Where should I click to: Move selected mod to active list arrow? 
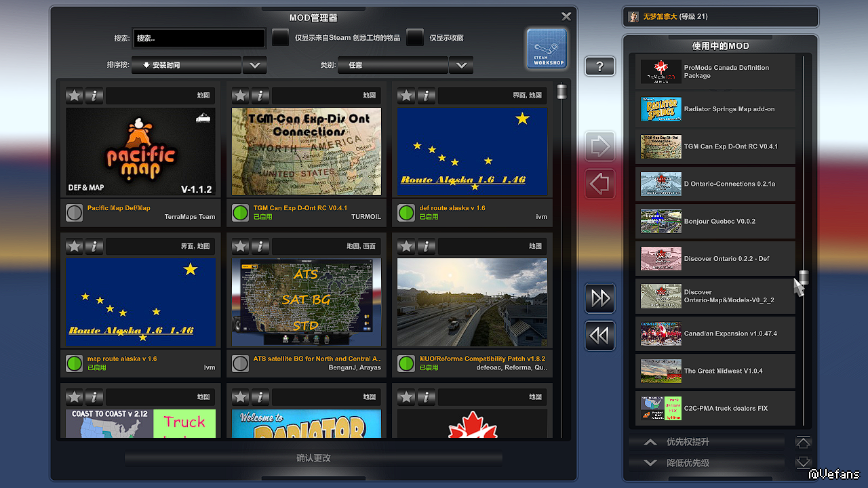point(600,146)
